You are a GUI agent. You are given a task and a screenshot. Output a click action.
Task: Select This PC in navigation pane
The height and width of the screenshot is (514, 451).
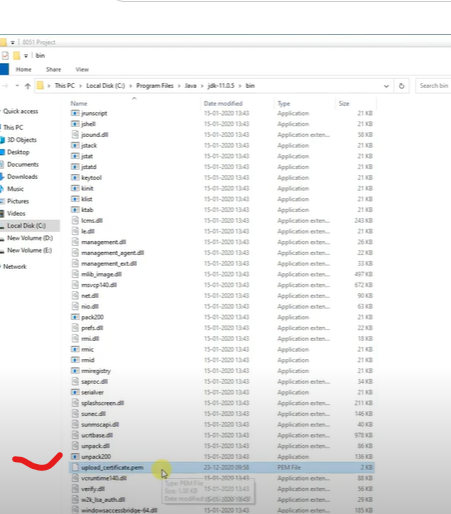coord(13,127)
